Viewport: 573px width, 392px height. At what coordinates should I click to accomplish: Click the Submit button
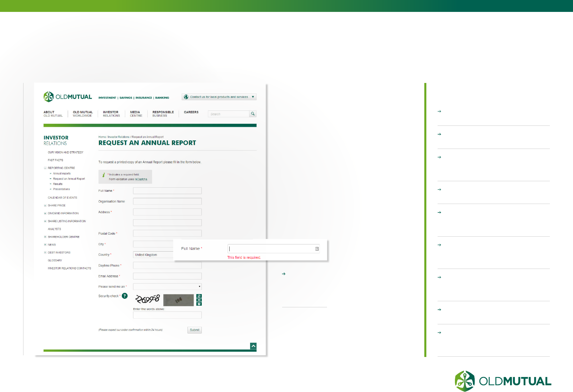(x=195, y=330)
